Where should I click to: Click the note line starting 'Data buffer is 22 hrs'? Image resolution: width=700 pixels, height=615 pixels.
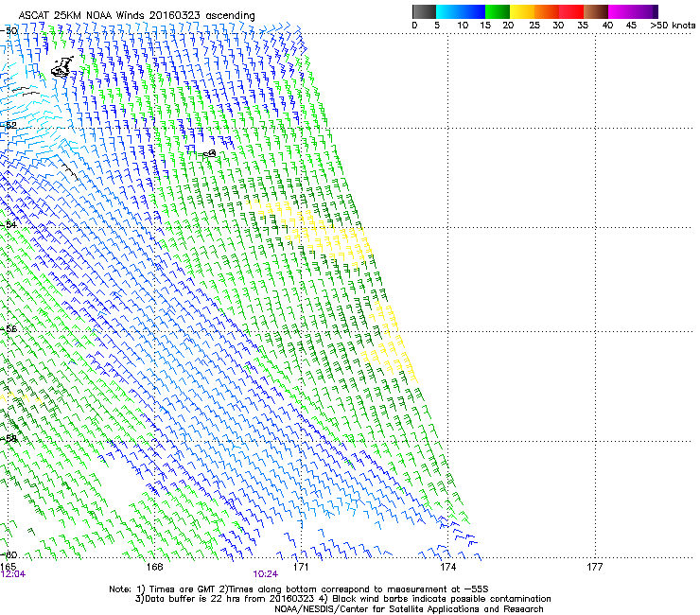[x=342, y=599]
